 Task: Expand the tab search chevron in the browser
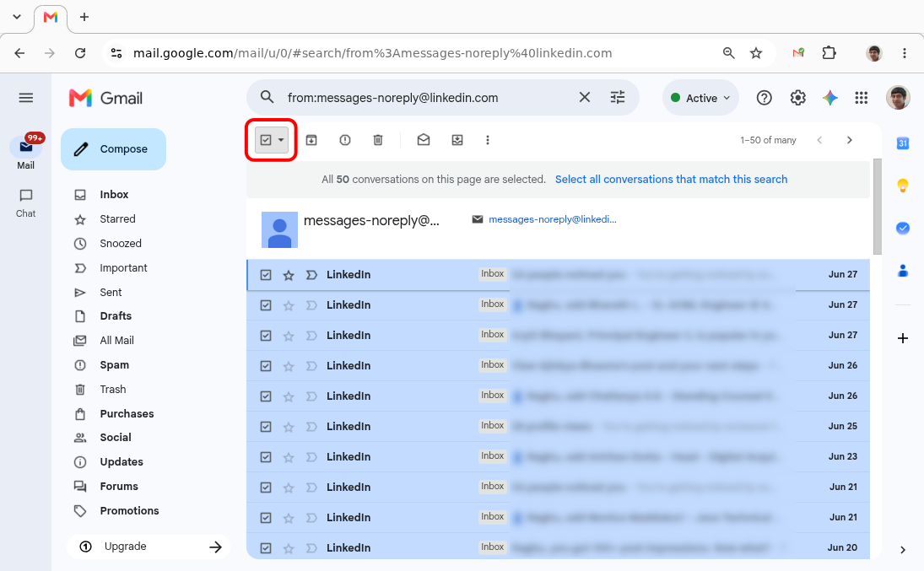coord(17,17)
